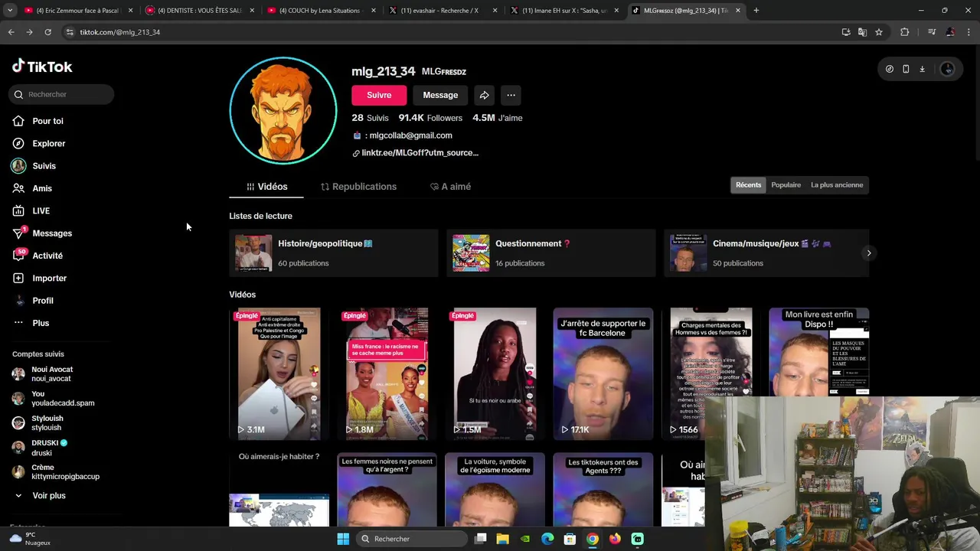
Task: Bookmark this page with the star icon
Action: 879,32
